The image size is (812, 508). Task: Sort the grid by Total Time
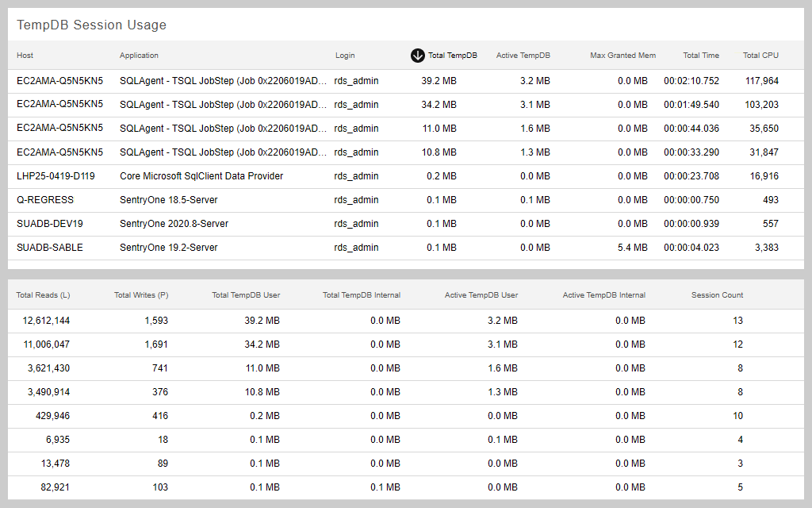[701, 56]
